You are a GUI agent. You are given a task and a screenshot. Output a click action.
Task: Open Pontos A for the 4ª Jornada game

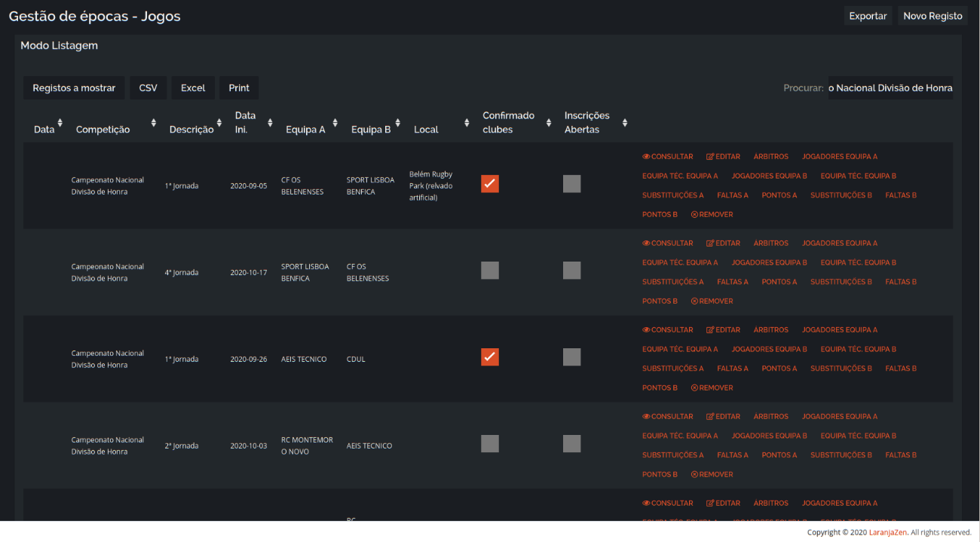[x=779, y=282]
